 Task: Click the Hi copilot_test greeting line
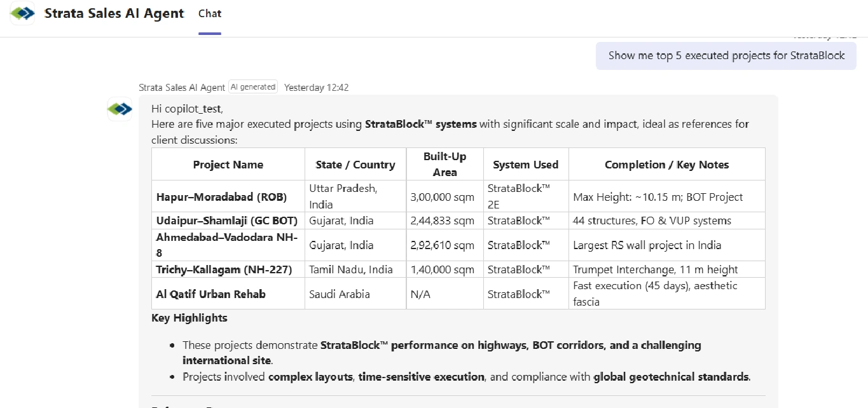[x=188, y=109]
